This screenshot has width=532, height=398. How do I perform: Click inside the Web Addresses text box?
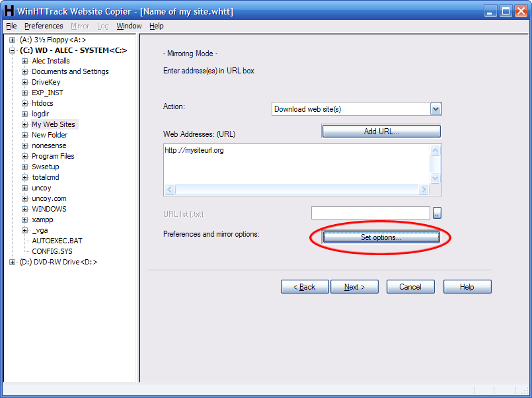point(297,164)
